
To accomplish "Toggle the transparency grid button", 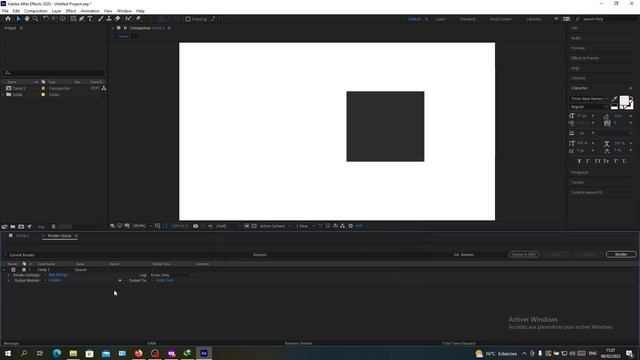I will (254, 226).
